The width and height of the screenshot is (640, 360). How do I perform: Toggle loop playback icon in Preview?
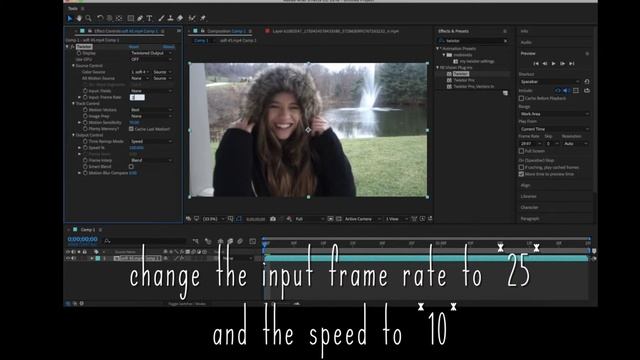pos(587,91)
